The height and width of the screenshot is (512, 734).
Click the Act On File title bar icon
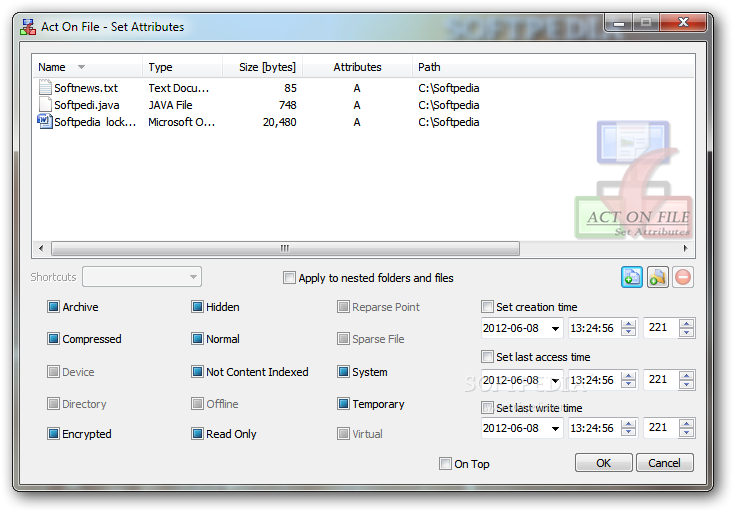28,27
